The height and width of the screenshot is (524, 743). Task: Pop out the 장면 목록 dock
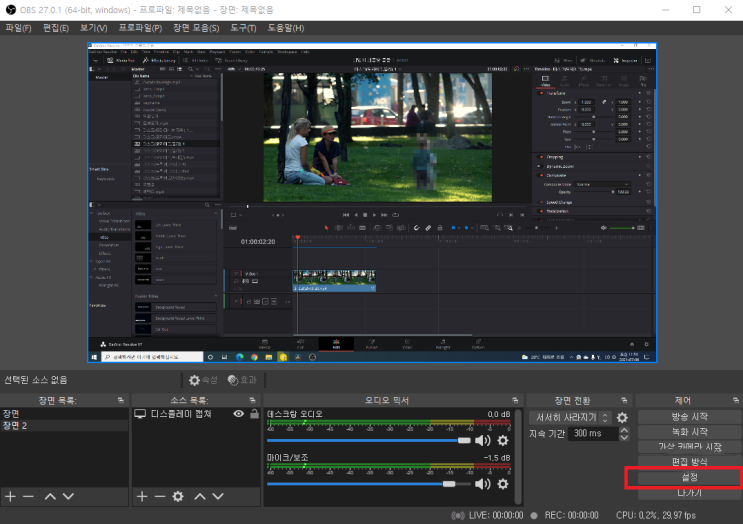[121, 400]
